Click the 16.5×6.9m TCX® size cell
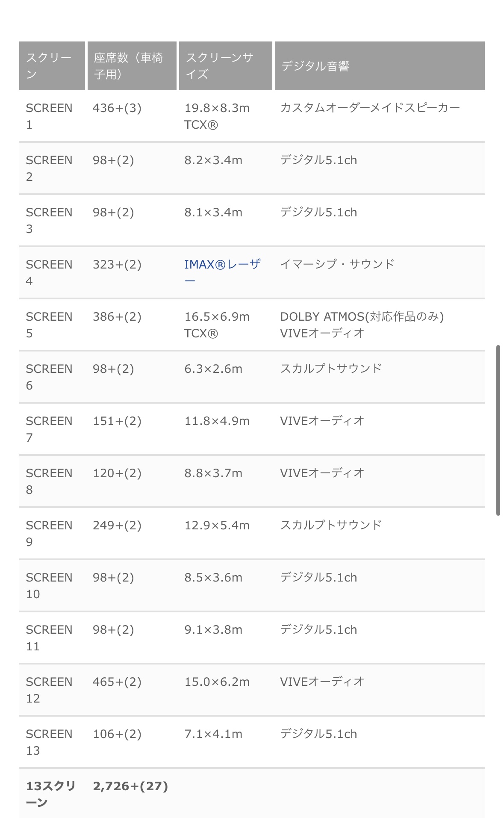The width and height of the screenshot is (504, 818). [217, 325]
